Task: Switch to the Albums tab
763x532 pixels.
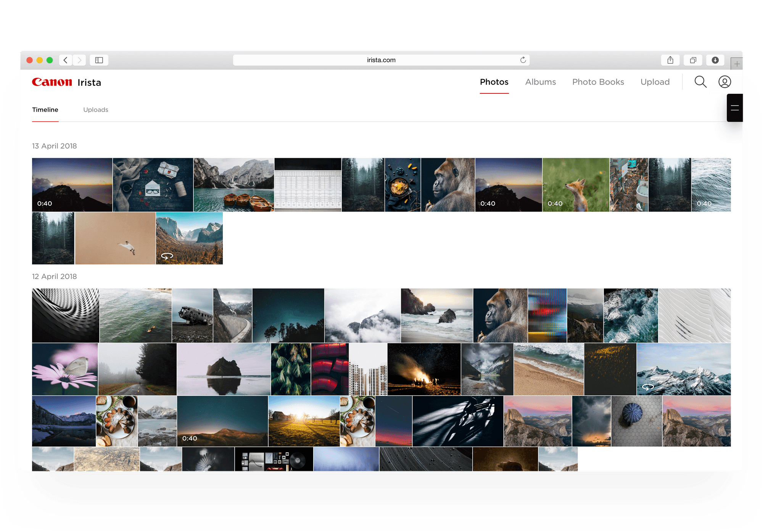Action: pyautogui.click(x=540, y=82)
